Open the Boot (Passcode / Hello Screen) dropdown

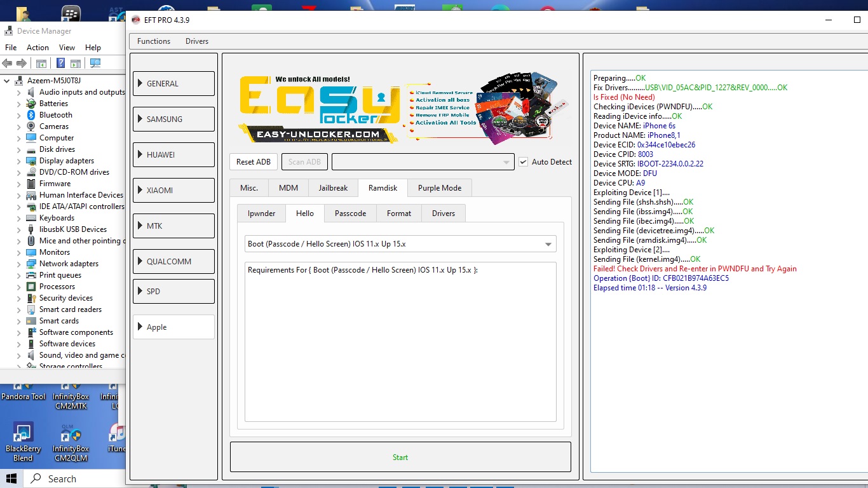pos(400,244)
